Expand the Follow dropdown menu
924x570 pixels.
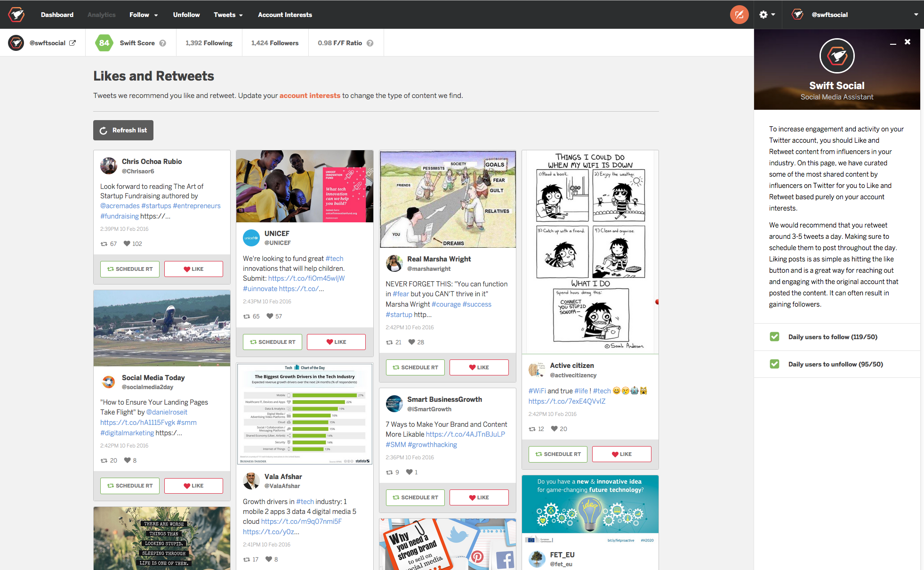pos(144,15)
